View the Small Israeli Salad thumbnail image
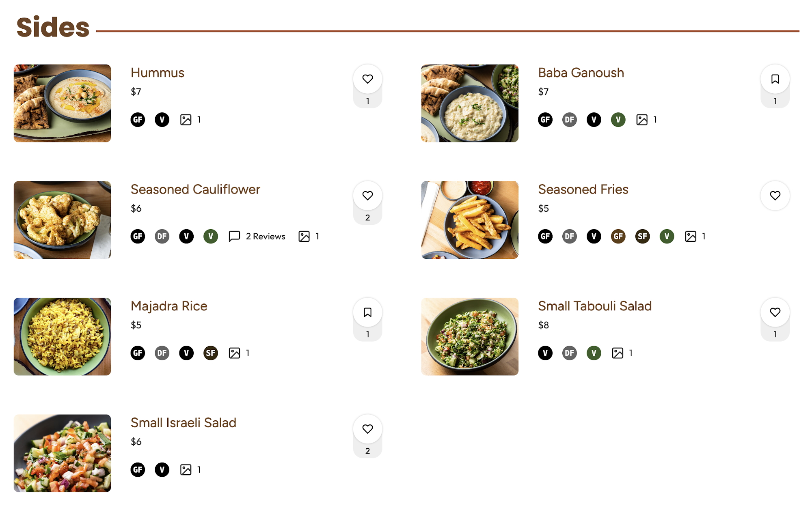Viewport: 812px width, 525px height. [x=62, y=453]
